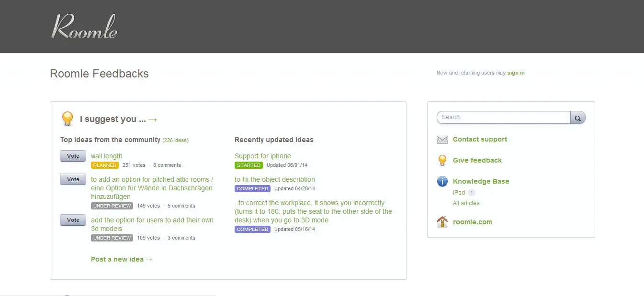Viewport: 644px width, 296px height.
Task: Visit the roomle.com link
Action: tap(473, 222)
